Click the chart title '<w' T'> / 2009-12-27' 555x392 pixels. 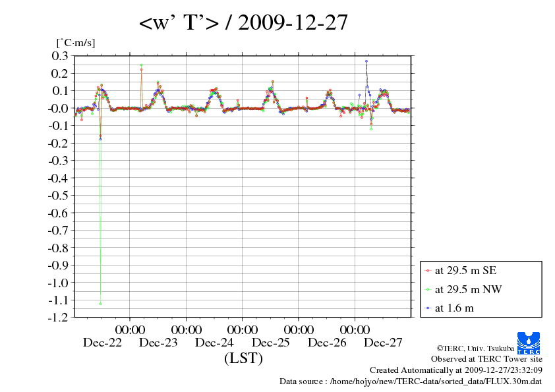pyautogui.click(x=243, y=22)
